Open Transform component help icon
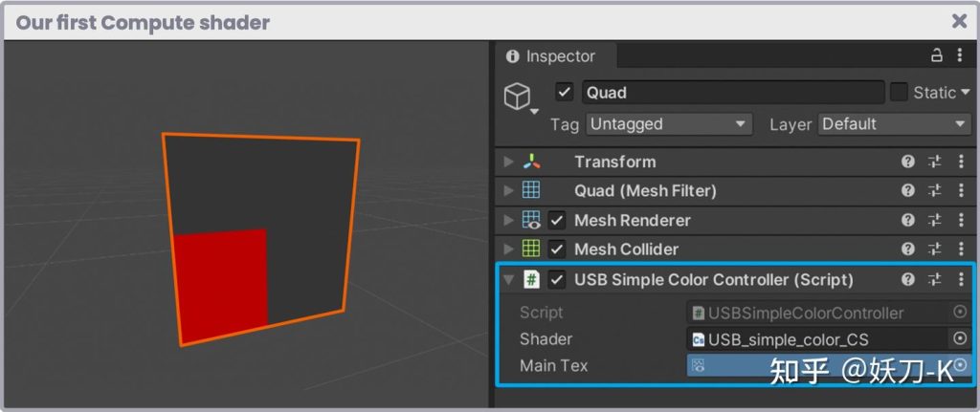This screenshot has width=980, height=412. coord(908,163)
